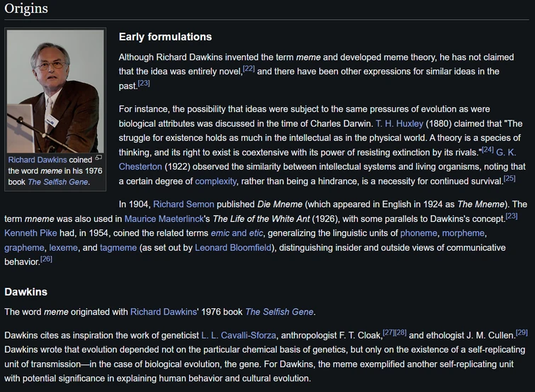Viewport: 535px width, 392px height.
Task: Open the phoneme link
Action: tap(418, 233)
